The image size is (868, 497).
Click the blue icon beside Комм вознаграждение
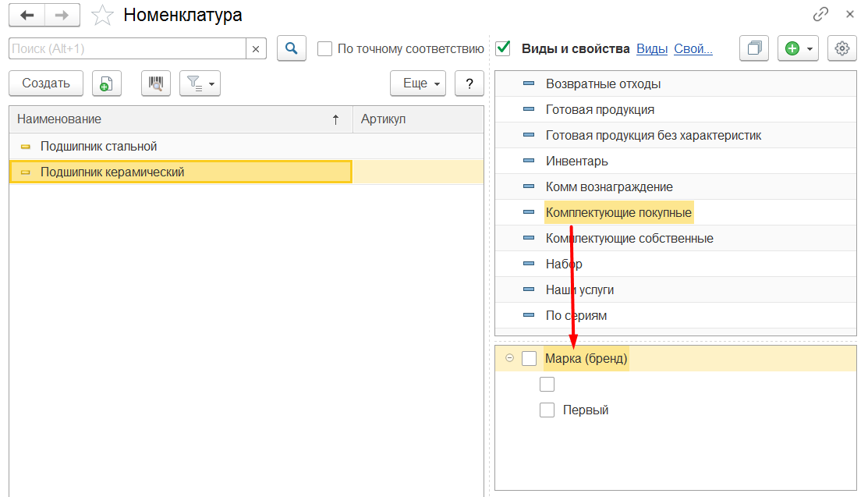tap(529, 186)
